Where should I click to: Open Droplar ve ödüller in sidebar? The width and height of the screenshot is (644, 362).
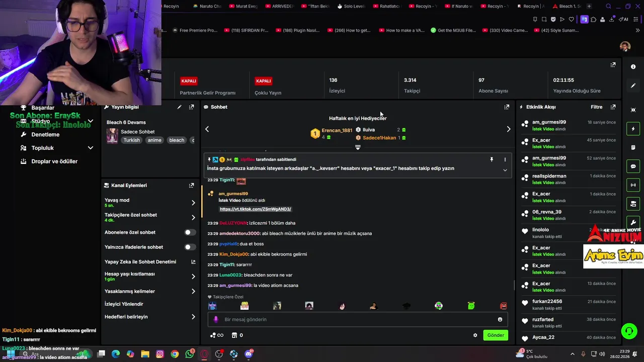click(x=48, y=161)
